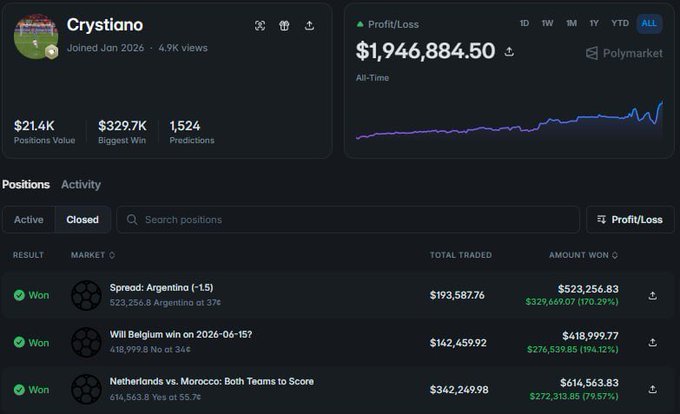Select the YTD time range
680x414 pixels.
point(620,23)
